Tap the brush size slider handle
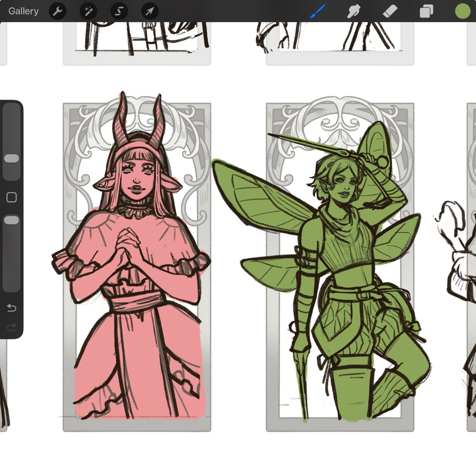476x469 pixels. pos(11,158)
